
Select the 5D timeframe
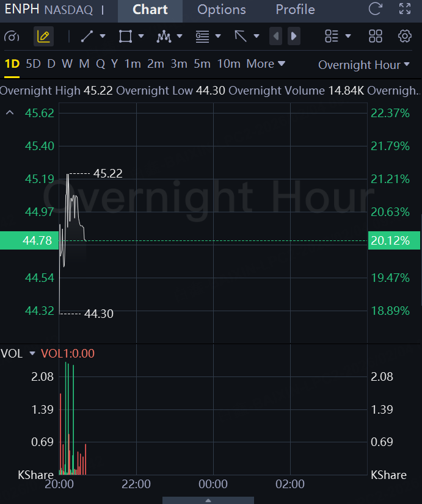coord(33,64)
